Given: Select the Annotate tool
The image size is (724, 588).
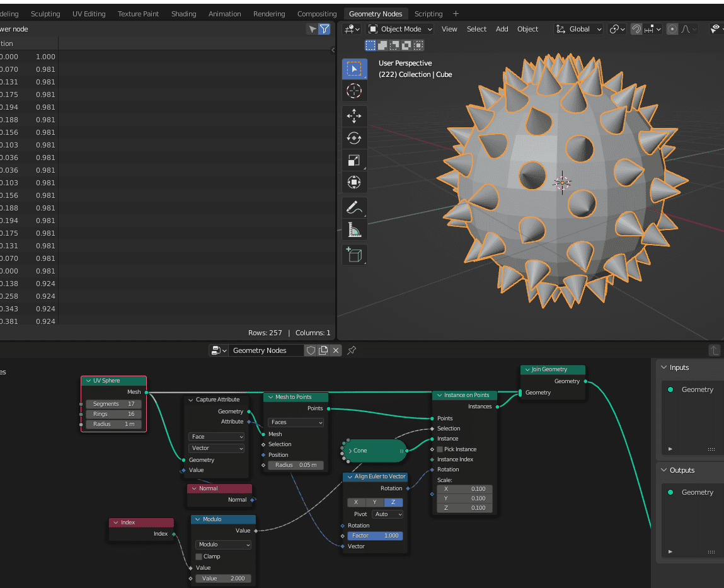Looking at the screenshot, I should coord(354,207).
